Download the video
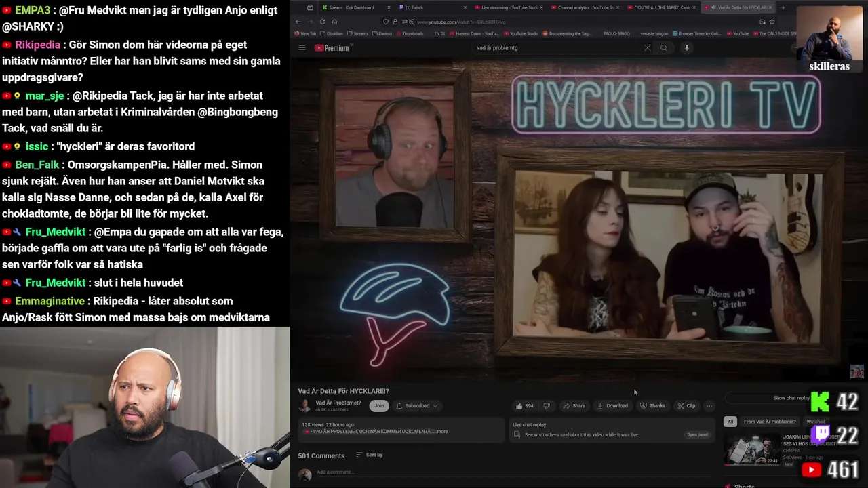The height and width of the screenshot is (488, 868). pos(612,406)
